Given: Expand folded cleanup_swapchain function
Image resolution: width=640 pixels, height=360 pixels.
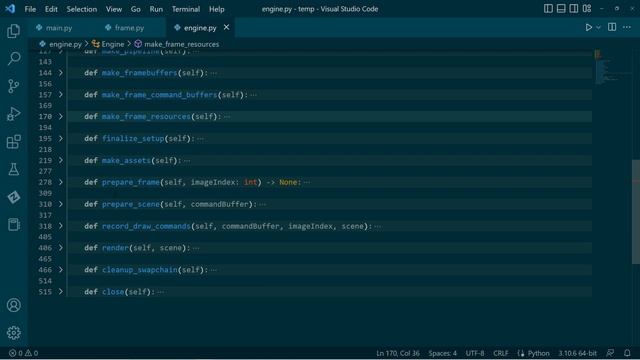Looking at the screenshot, I should 61,270.
